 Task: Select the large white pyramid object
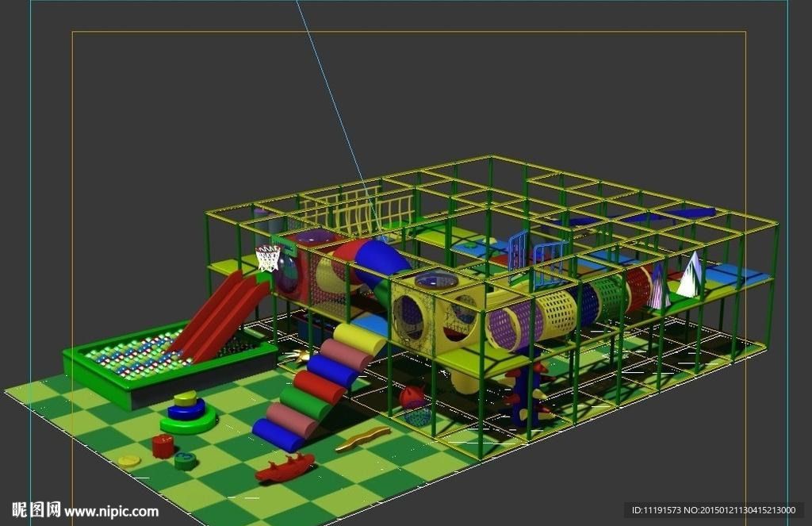click(691, 275)
